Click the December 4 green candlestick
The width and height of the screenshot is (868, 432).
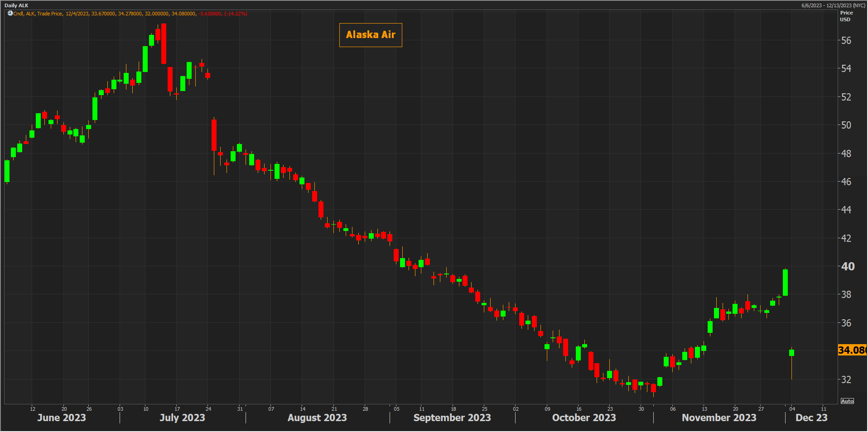pyautogui.click(x=791, y=353)
